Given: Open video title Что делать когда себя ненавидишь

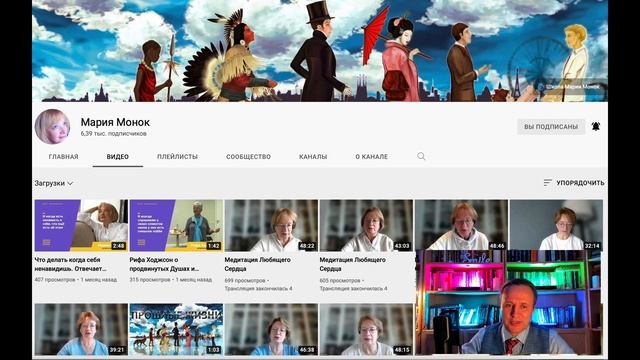Looking at the screenshot, I should coord(70,264).
